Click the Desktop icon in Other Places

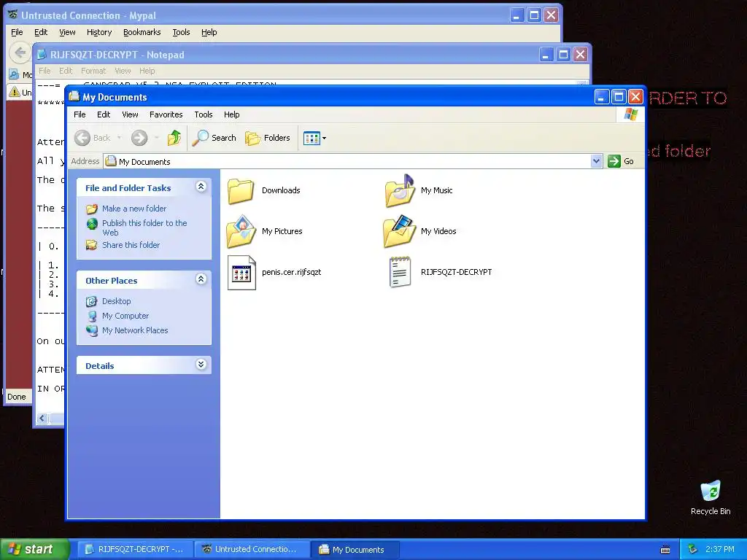click(91, 301)
